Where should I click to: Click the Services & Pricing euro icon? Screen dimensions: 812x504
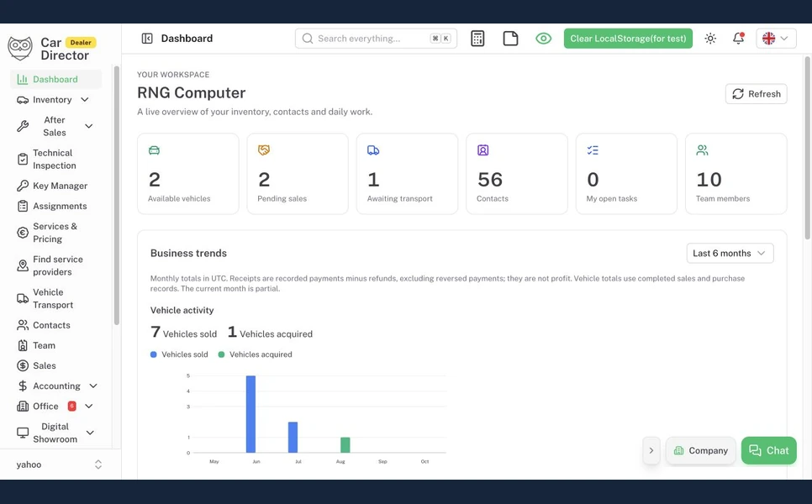coord(23,233)
